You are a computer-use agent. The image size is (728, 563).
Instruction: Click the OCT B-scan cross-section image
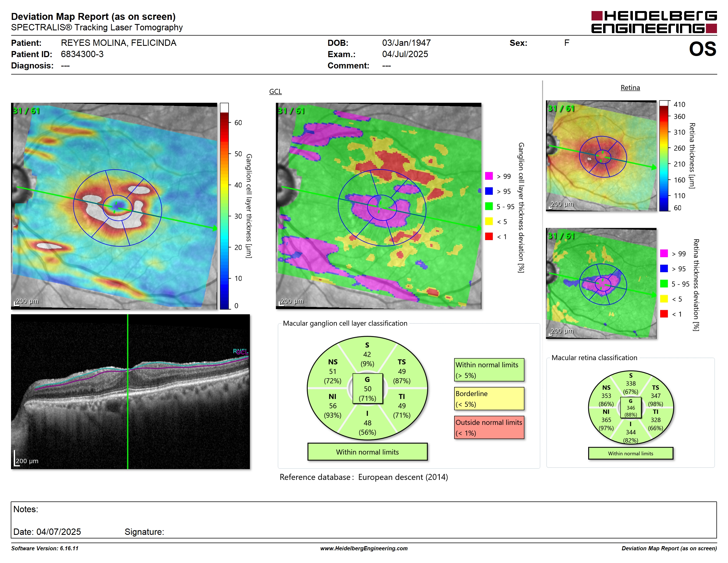click(130, 392)
